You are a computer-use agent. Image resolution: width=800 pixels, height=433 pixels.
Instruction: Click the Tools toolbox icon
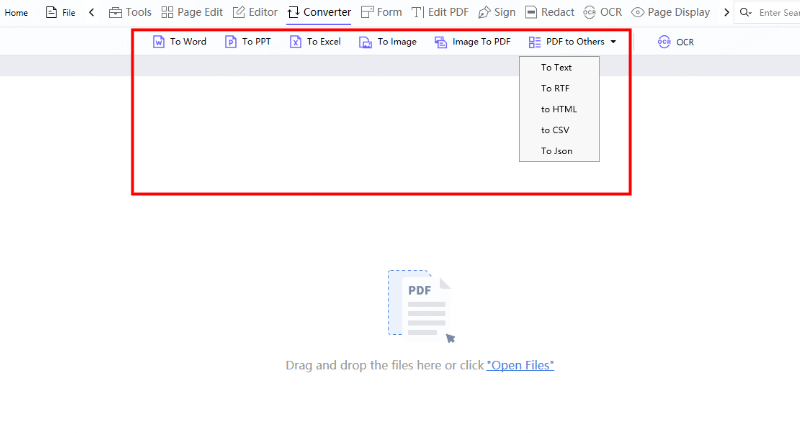tap(115, 12)
